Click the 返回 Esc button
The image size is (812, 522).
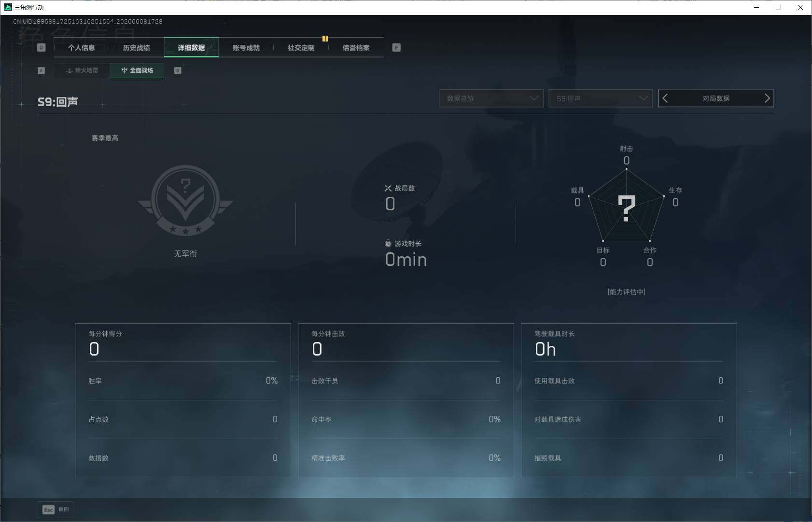coord(56,509)
